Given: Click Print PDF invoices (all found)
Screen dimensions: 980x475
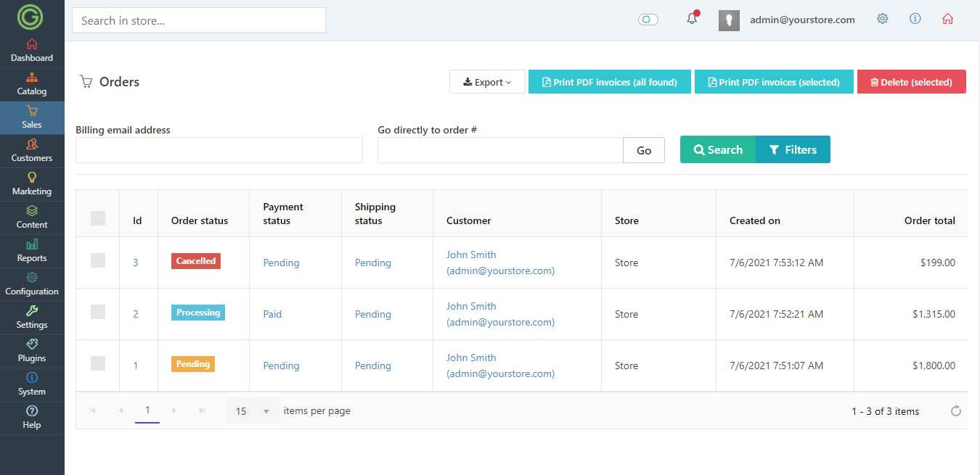Looking at the screenshot, I should 610,82.
